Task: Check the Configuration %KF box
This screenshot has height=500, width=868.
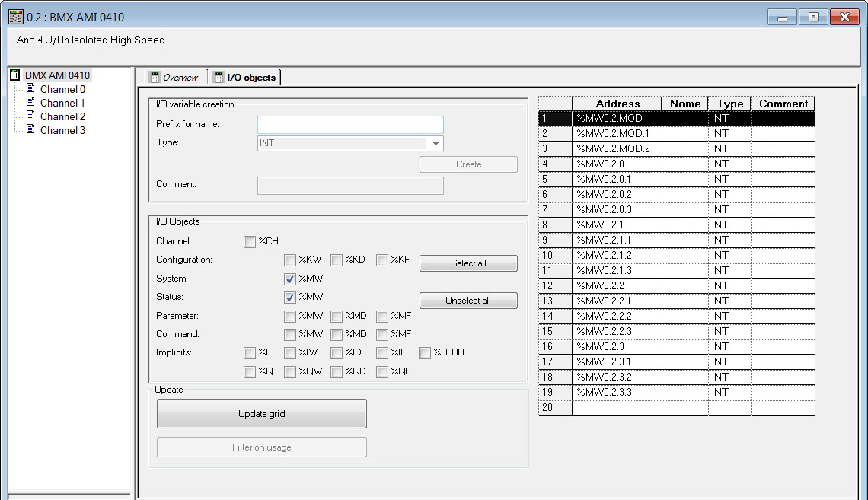Action: click(382, 260)
